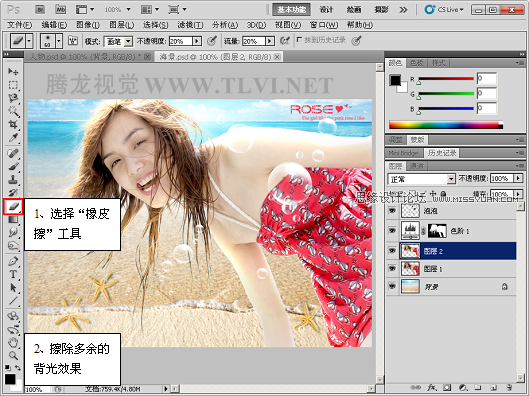The width and height of the screenshot is (529, 396).
Task: Select the Line tool
Action: point(13,301)
